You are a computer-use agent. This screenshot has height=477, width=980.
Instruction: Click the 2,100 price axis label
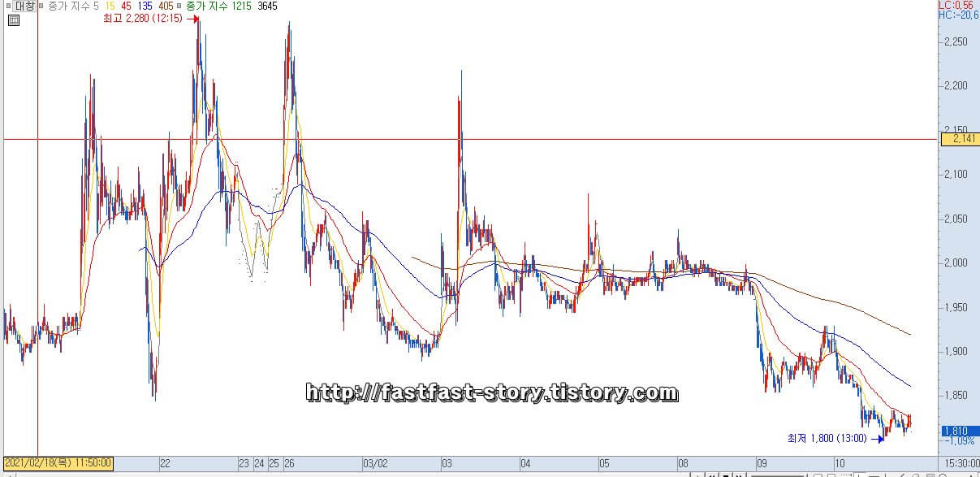(x=957, y=174)
